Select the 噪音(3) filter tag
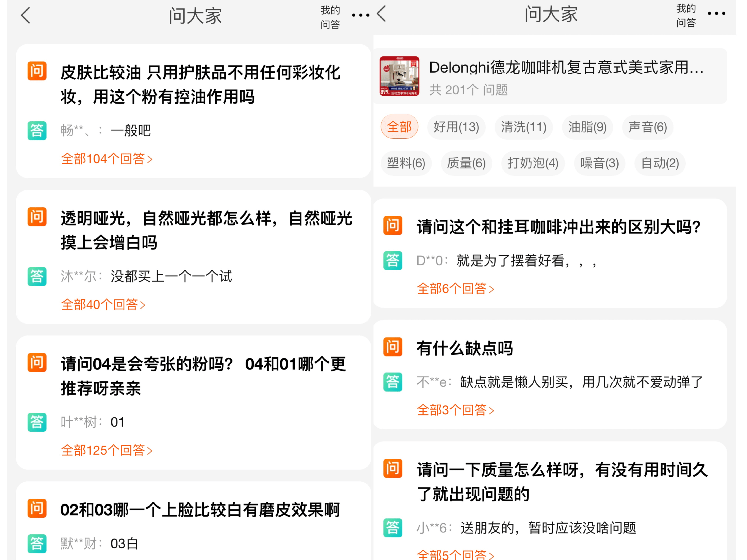Viewport: 747px width, 560px height. point(599,163)
